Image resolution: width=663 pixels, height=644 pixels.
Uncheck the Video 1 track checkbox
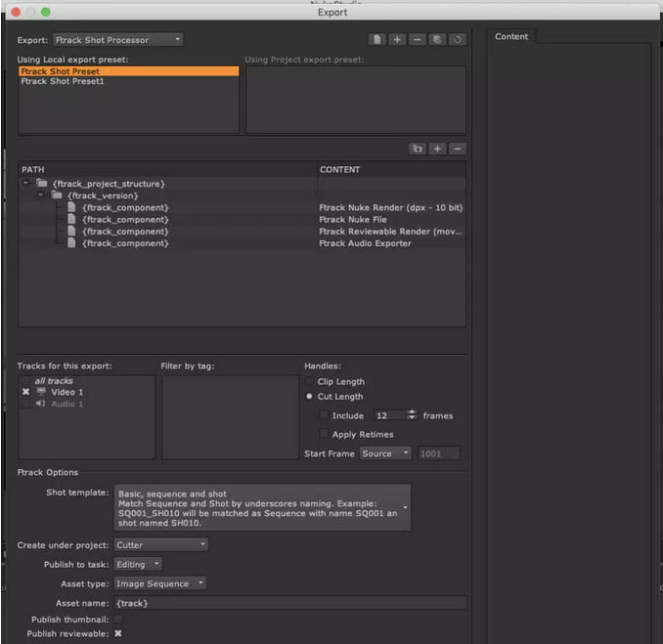[26, 392]
